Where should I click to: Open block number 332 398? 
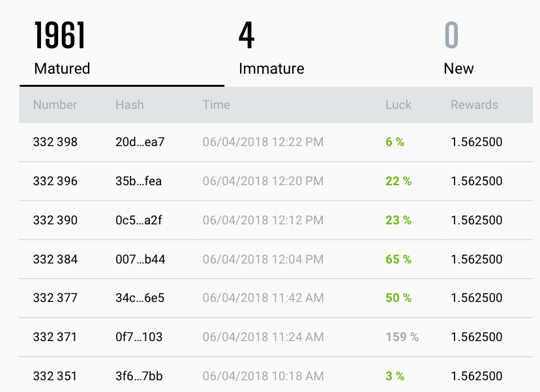[55, 142]
